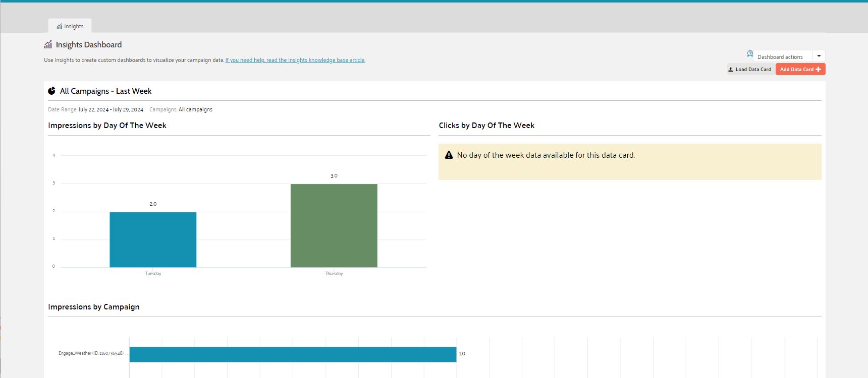Click the warning triangle icon in the Clicks card
The height and width of the screenshot is (378, 868).
[x=449, y=155]
